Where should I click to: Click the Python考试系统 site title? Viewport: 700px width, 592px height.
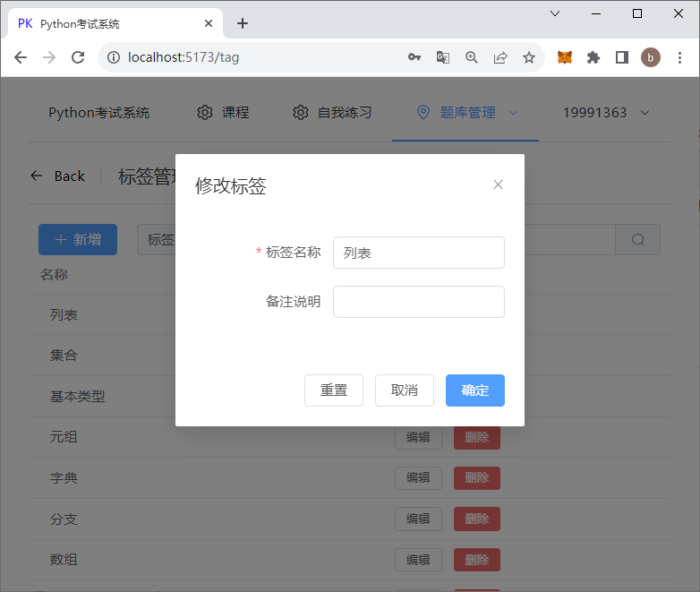[98, 113]
